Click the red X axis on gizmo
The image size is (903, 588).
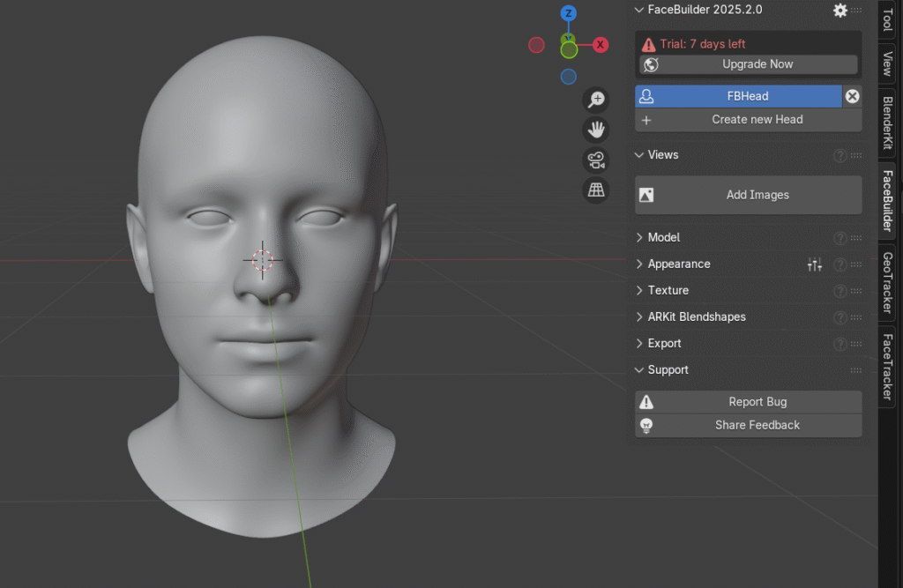(601, 44)
